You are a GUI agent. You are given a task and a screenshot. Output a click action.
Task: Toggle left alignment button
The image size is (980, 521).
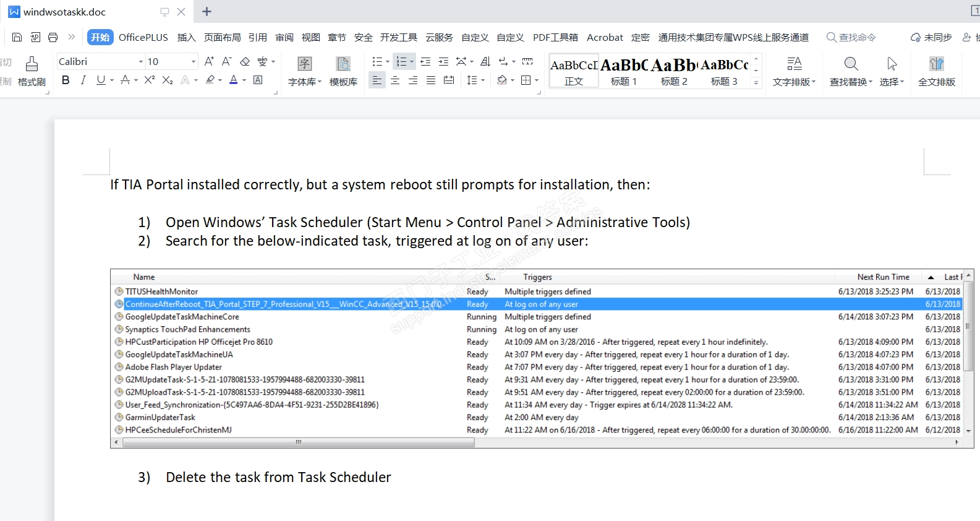[x=377, y=80]
